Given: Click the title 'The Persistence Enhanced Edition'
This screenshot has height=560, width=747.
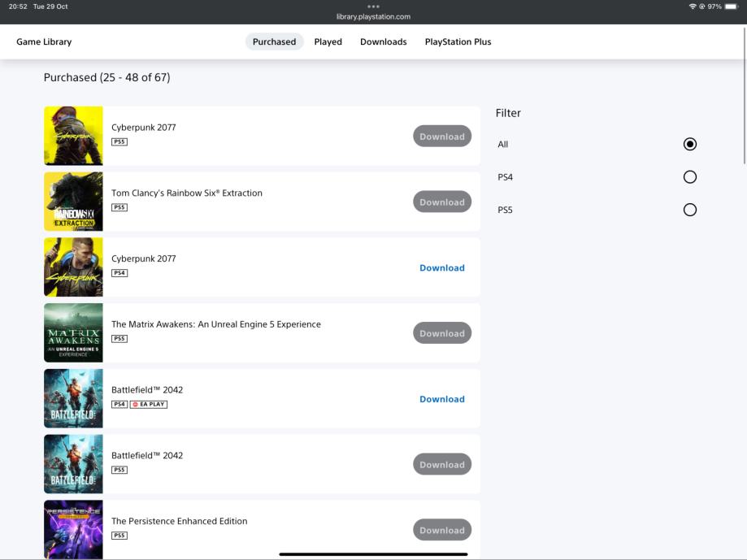Looking at the screenshot, I should pyautogui.click(x=179, y=522).
